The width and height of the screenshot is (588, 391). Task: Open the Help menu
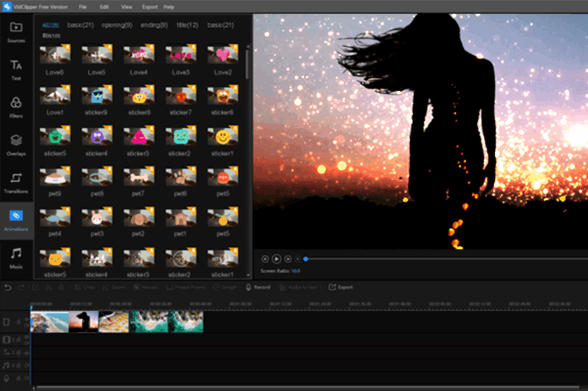168,7
